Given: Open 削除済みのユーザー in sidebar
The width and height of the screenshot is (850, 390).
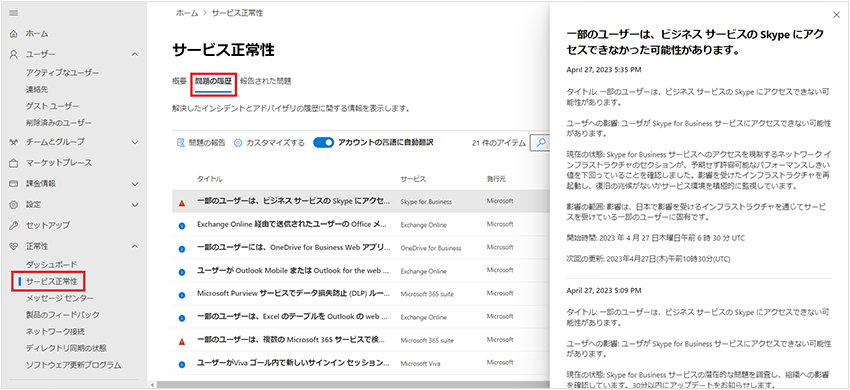Looking at the screenshot, I should [59, 123].
